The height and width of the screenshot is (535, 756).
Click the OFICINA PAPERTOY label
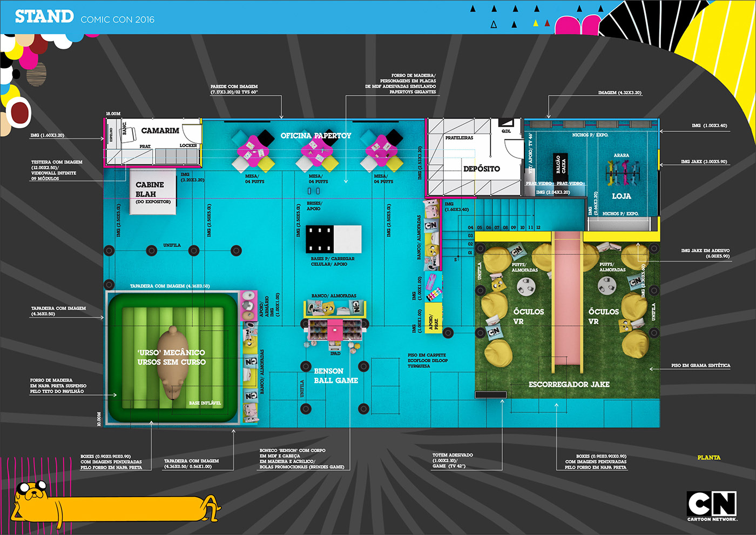tap(316, 136)
